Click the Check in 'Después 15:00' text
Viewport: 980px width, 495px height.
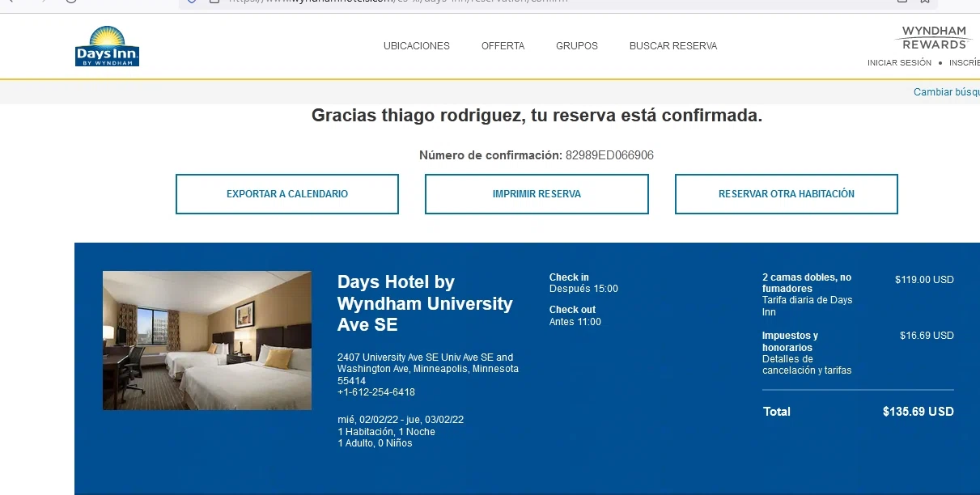[583, 289]
